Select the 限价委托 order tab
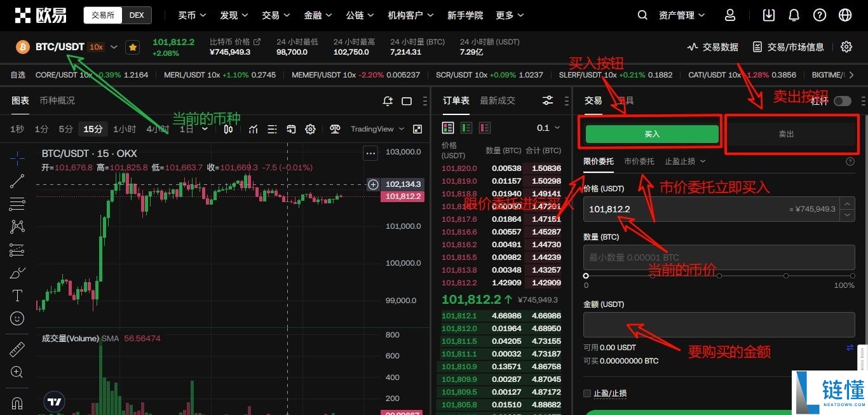The image size is (868, 415). [x=599, y=161]
